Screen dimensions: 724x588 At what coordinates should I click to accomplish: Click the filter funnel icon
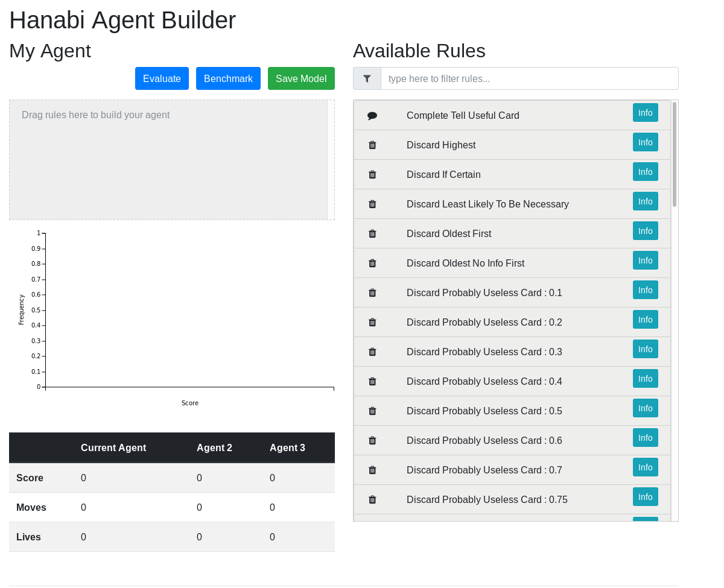click(367, 78)
